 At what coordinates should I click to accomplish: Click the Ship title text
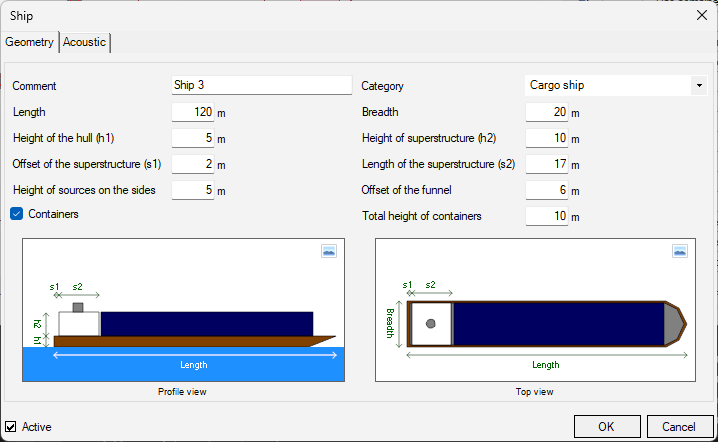(22, 16)
